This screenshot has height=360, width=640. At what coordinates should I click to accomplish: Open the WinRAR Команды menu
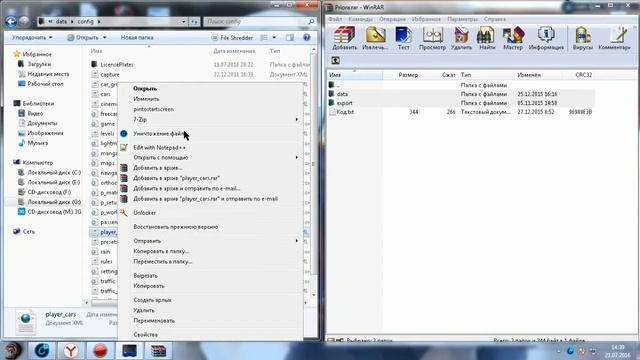tap(360, 19)
